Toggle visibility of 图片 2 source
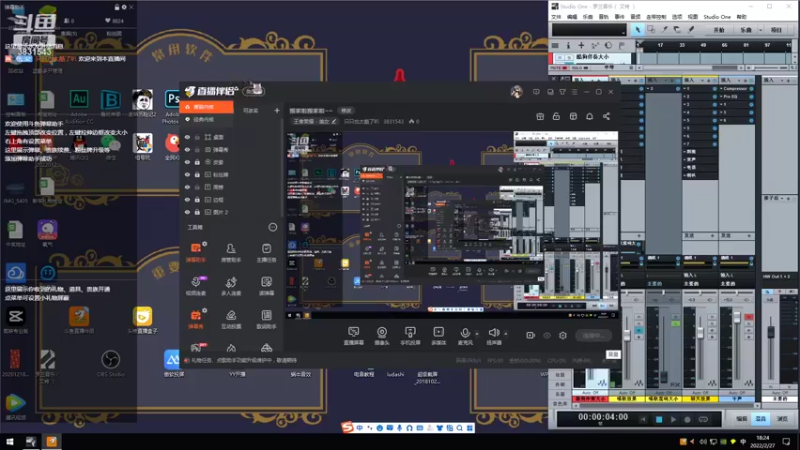 [187, 212]
